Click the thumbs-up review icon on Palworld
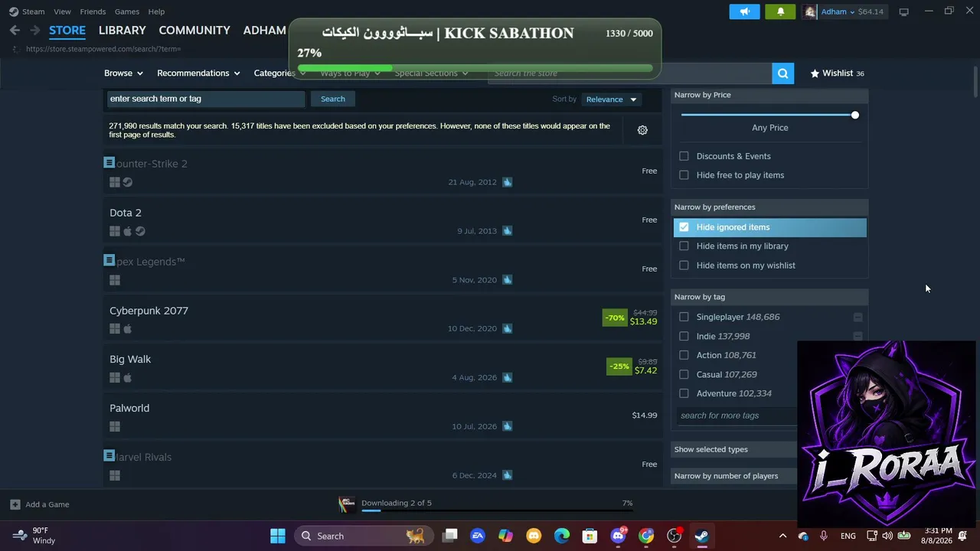 [x=507, y=426]
